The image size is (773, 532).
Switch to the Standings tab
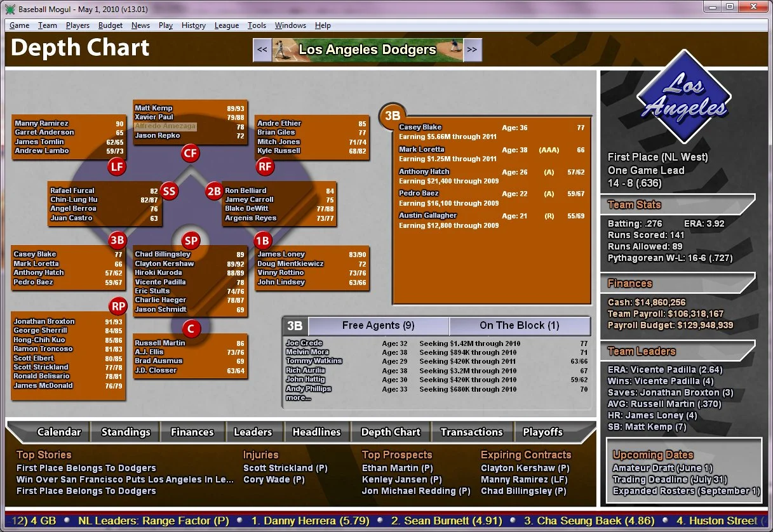click(x=124, y=432)
